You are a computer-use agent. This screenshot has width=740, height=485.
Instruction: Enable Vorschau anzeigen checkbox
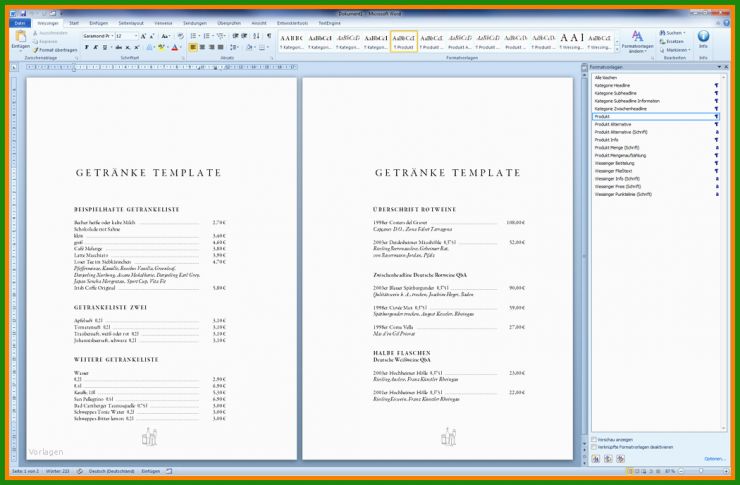pyautogui.click(x=594, y=440)
